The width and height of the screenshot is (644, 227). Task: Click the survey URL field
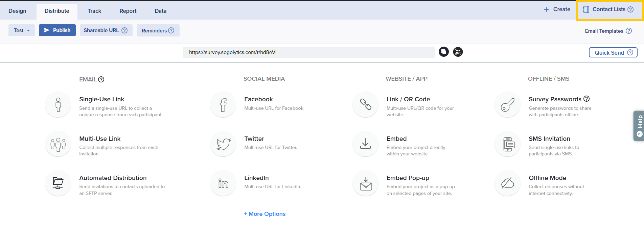[x=308, y=52]
